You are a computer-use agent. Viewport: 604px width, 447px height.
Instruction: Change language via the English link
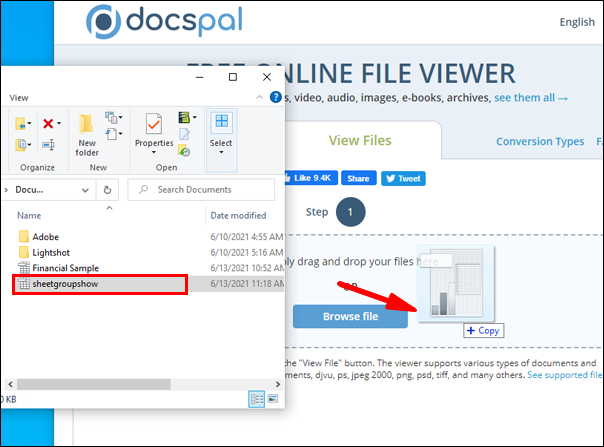point(577,22)
